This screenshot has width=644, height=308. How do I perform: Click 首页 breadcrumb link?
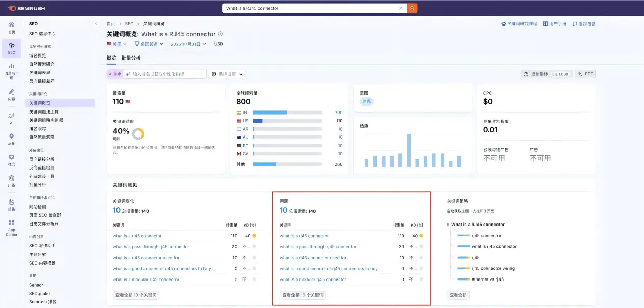[111, 24]
